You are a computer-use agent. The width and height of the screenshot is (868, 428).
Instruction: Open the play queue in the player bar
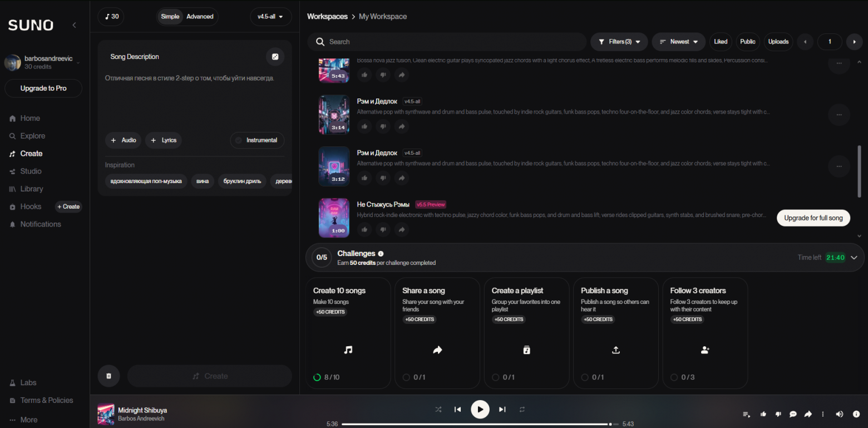(747, 414)
